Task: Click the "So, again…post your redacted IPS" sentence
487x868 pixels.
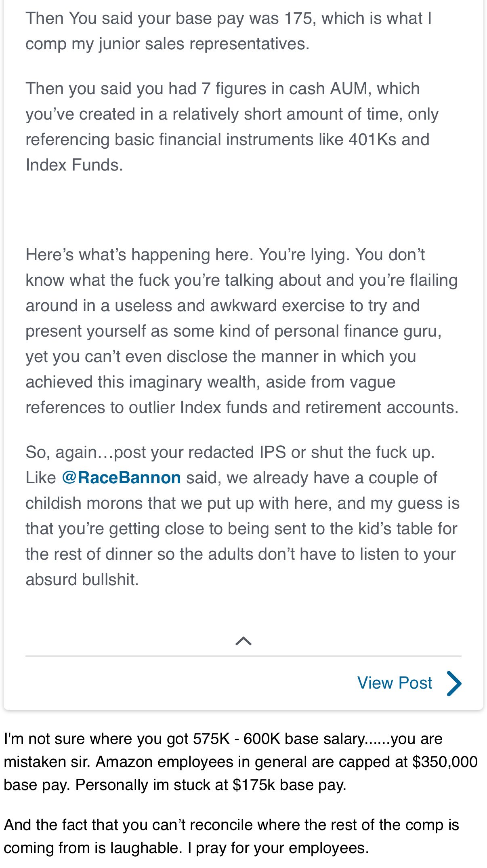Action: [230, 452]
